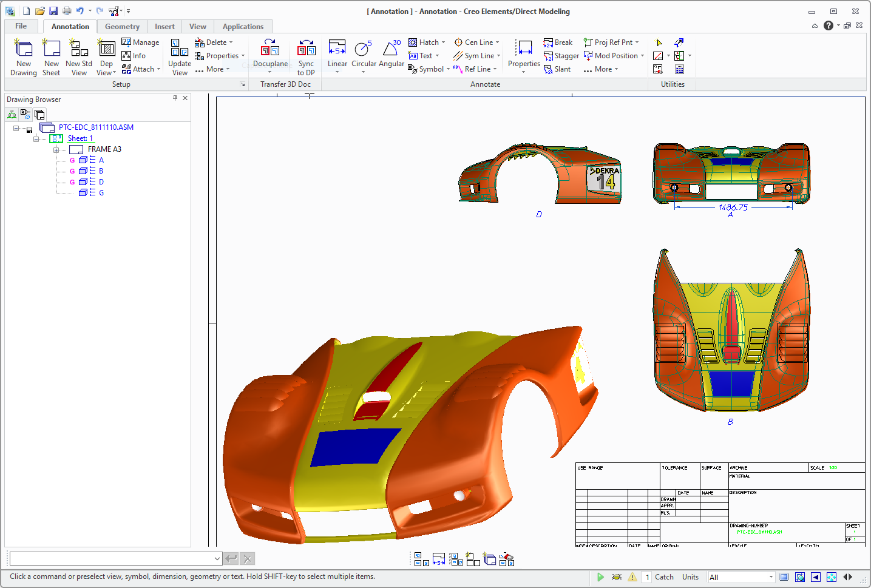Click the Break dimension button
Screen dimensions: 871x588
pyautogui.click(x=558, y=42)
